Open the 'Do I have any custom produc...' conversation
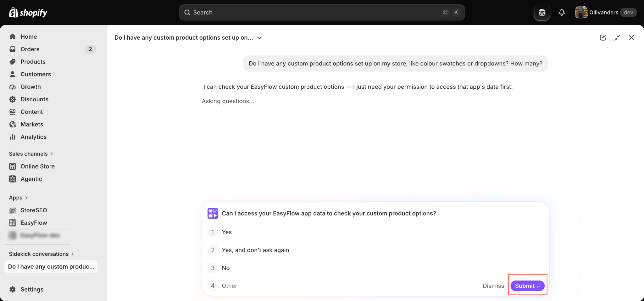The image size is (644, 301). [x=51, y=267]
